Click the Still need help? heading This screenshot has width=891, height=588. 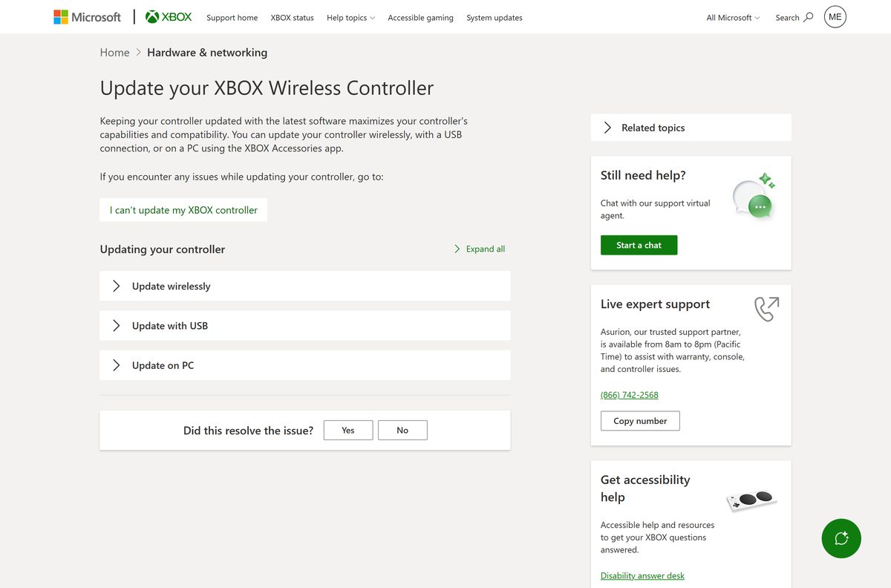(643, 175)
